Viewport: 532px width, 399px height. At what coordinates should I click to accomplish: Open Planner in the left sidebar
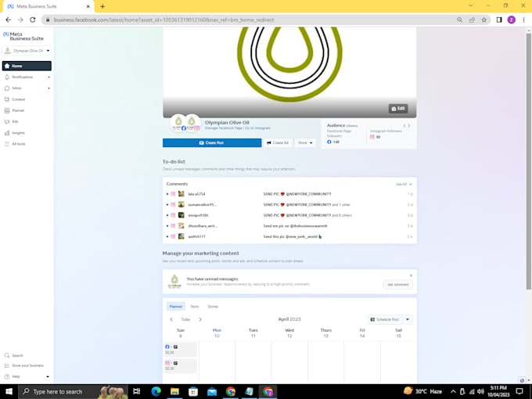pos(27,110)
